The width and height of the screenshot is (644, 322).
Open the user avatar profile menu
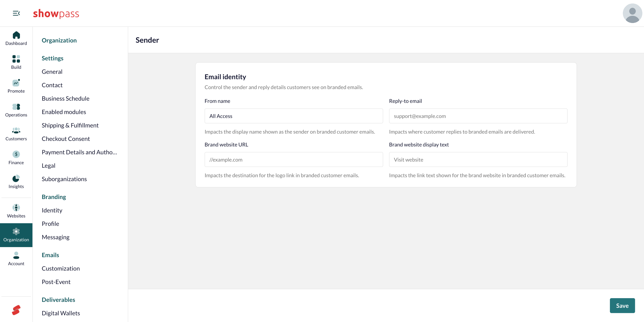(x=632, y=13)
